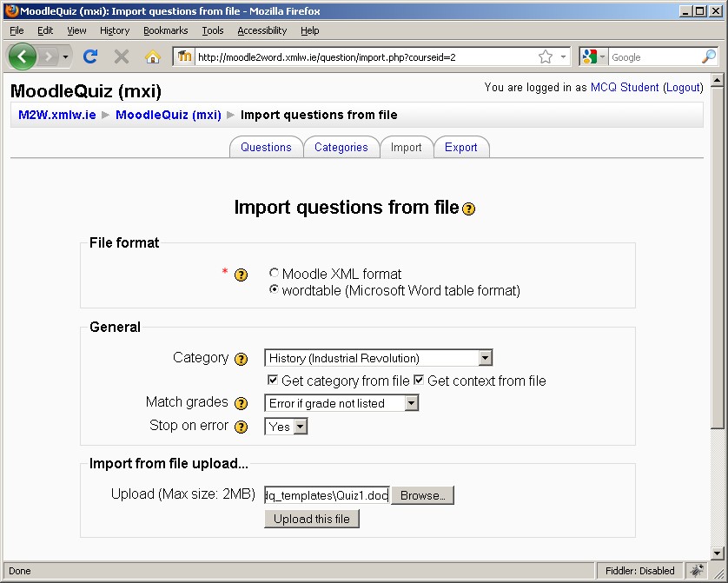
Task: Toggle Get context from file checkbox
Action: coord(419,381)
